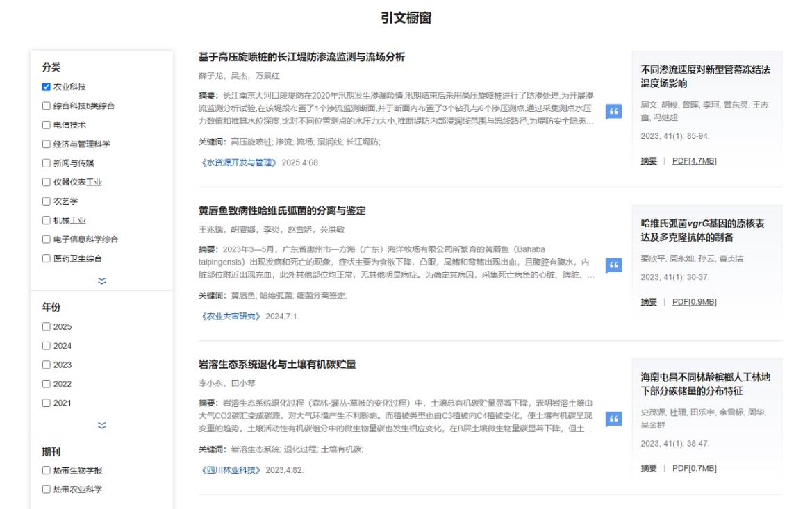This screenshot has height=509, width=812.
Task: Expand more years under 年份
Action: click(102, 426)
